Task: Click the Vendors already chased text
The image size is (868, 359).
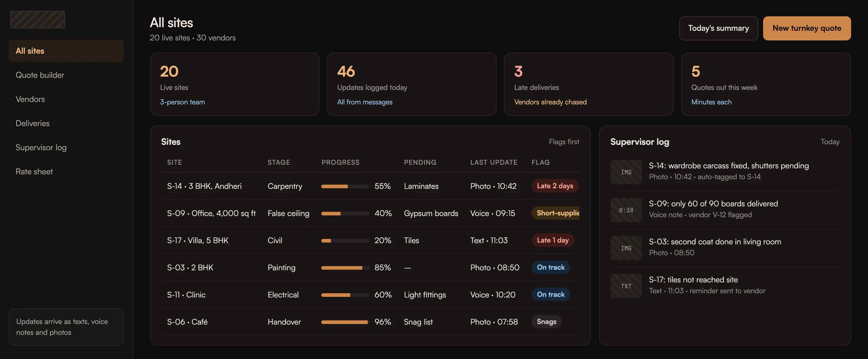Action: pyautogui.click(x=550, y=102)
